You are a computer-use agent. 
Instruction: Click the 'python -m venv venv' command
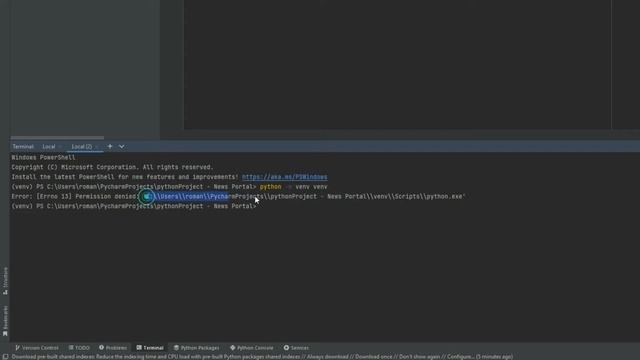point(293,187)
